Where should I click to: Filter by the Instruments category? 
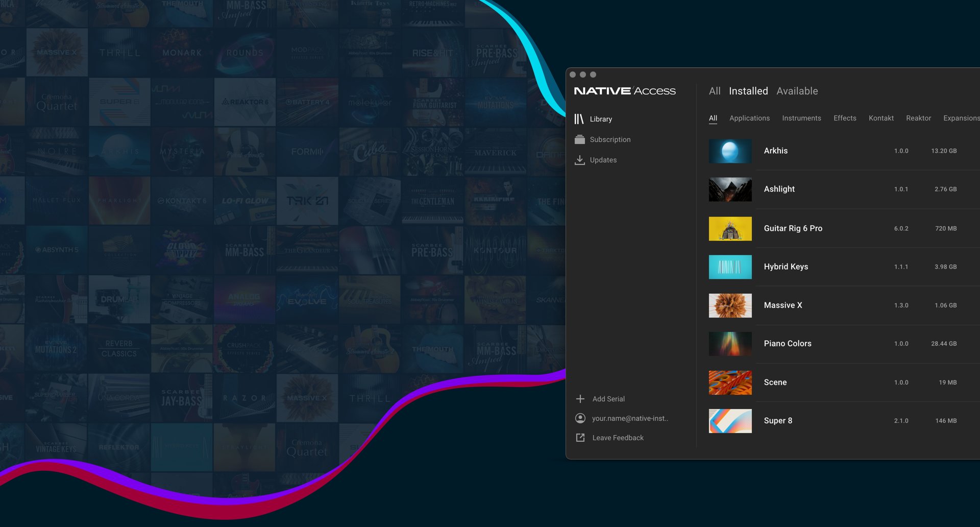coord(801,118)
